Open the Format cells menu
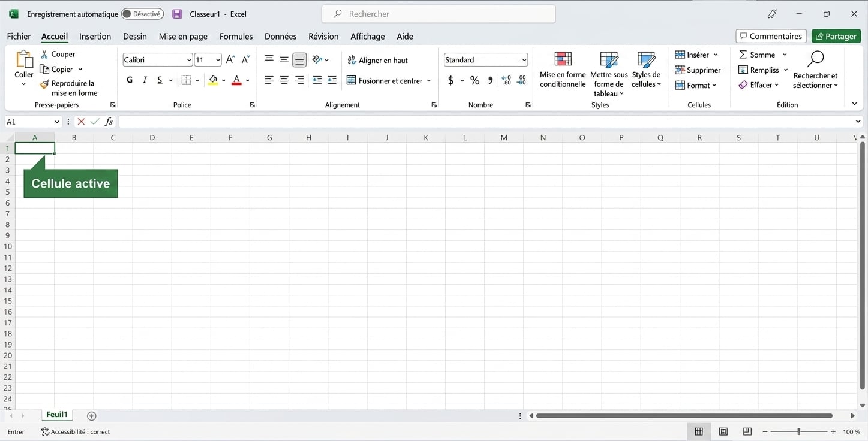Screen dimensions: 868x441 click(696, 86)
